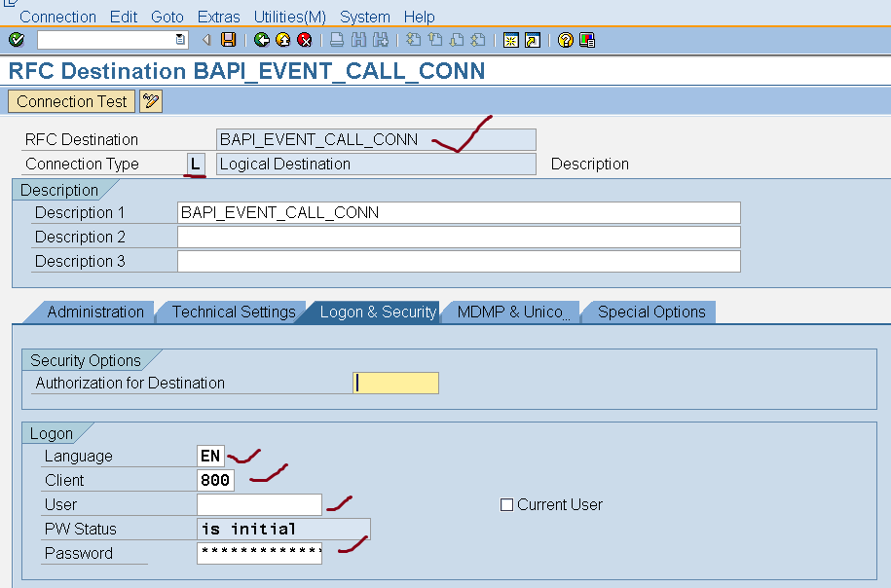The height and width of the screenshot is (588, 891).
Task: Click the Connection Type L field
Action: pyautogui.click(x=196, y=164)
